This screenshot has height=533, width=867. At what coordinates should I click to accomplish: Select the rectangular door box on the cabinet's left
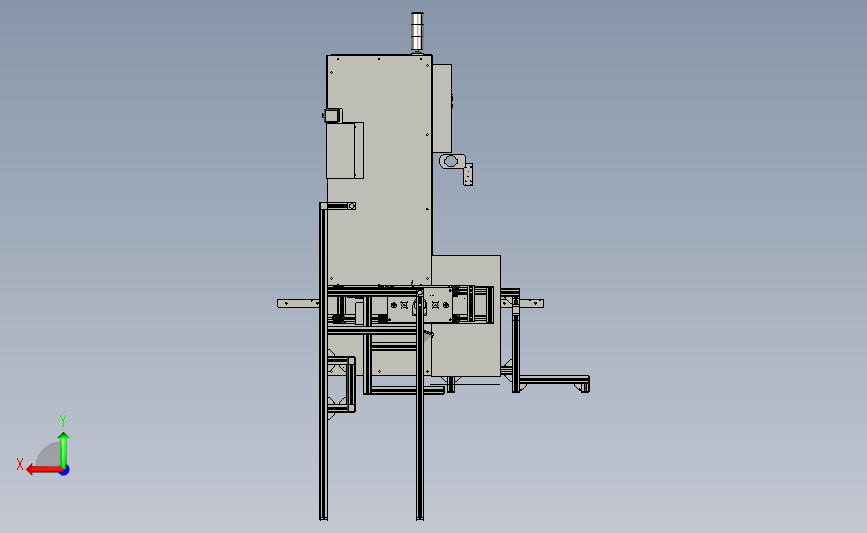[344, 150]
